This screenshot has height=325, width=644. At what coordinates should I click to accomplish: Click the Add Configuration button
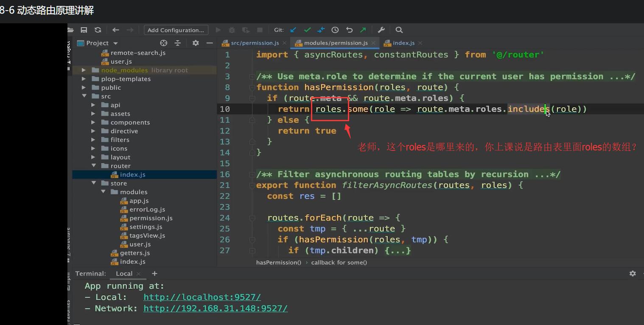(176, 30)
